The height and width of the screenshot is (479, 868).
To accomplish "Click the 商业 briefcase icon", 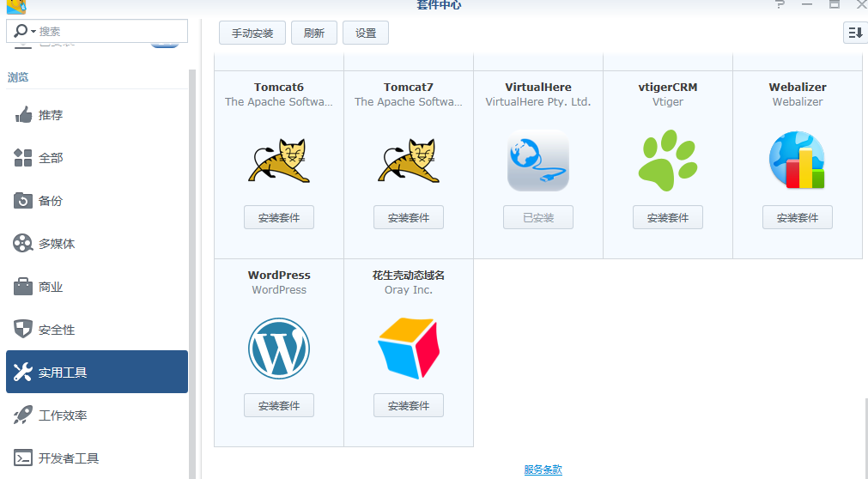I will pos(23,287).
